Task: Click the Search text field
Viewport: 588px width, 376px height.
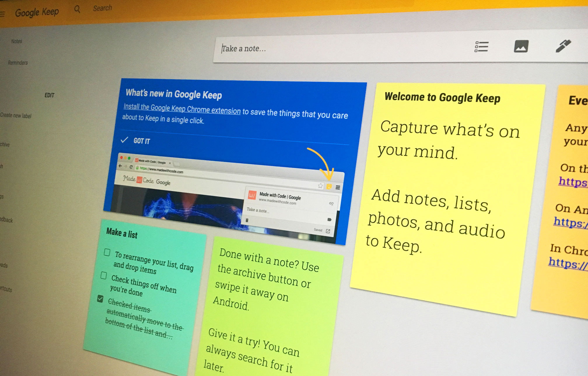Action: (102, 8)
